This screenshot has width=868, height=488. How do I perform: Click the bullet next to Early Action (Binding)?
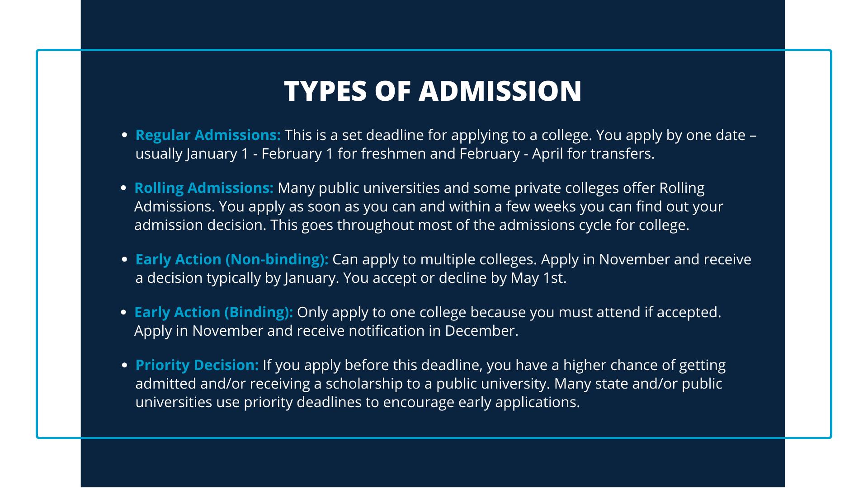(x=124, y=312)
